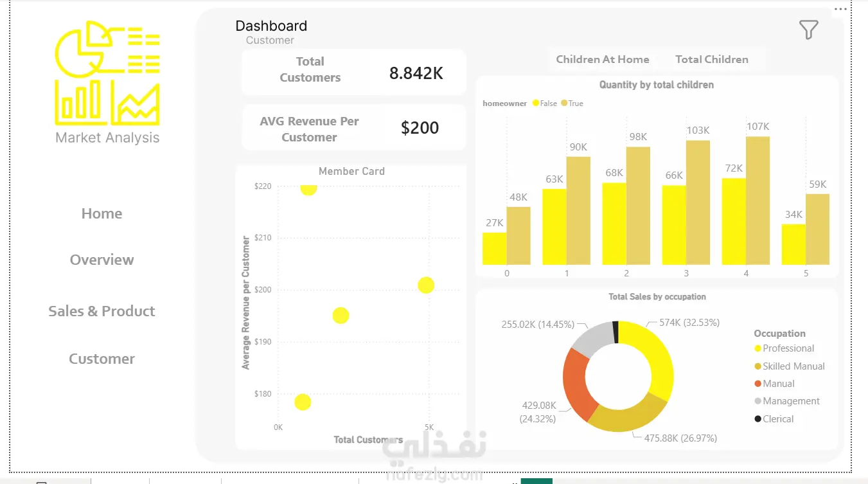Select the Skilled Manual legend item
This screenshot has height=484, width=868.
coord(789,366)
